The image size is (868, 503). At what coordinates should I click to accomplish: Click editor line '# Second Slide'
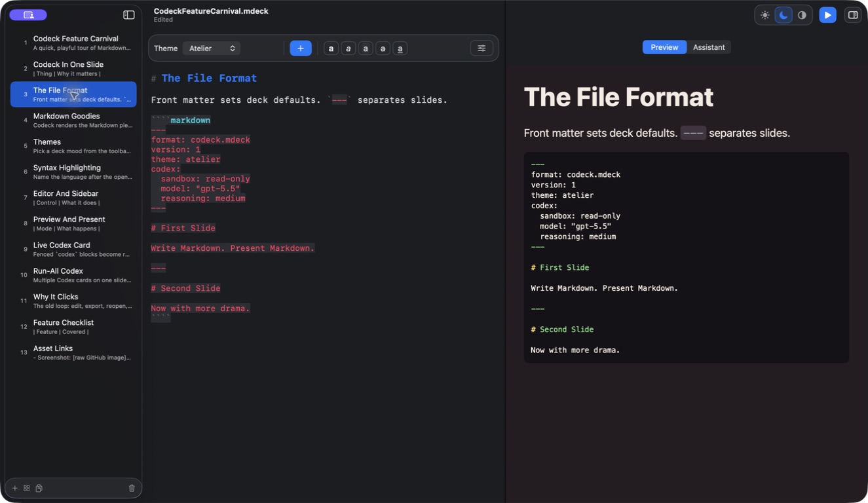click(x=185, y=288)
